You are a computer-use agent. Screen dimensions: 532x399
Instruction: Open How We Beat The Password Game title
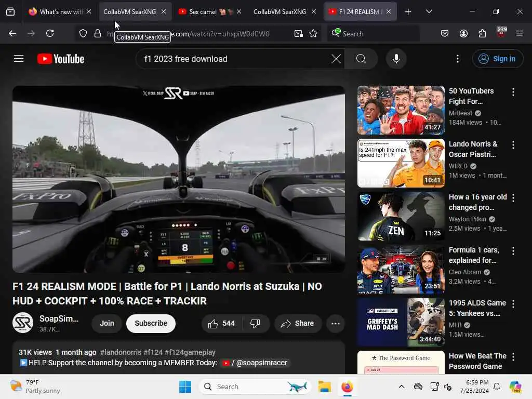477,361
